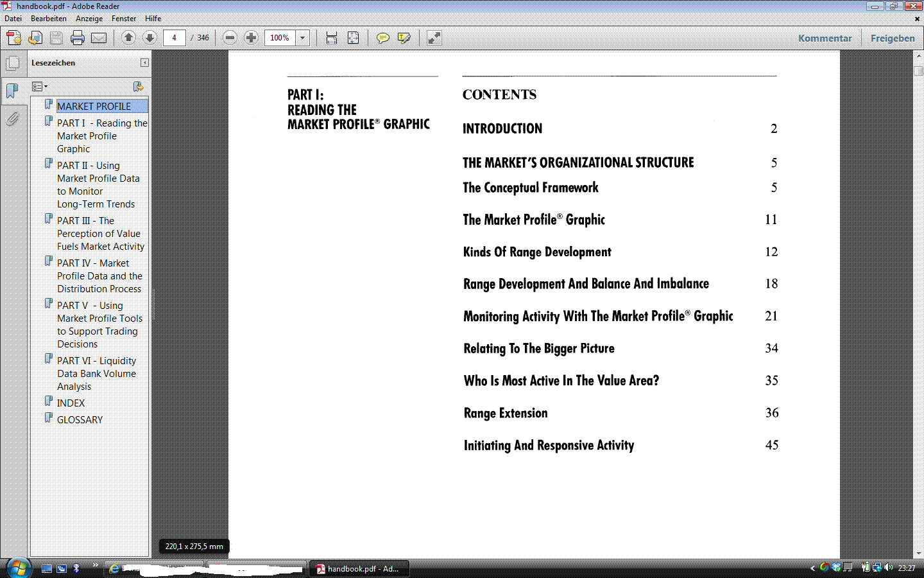
Task: Collapse the Lesezeichen panel
Action: tap(144, 63)
